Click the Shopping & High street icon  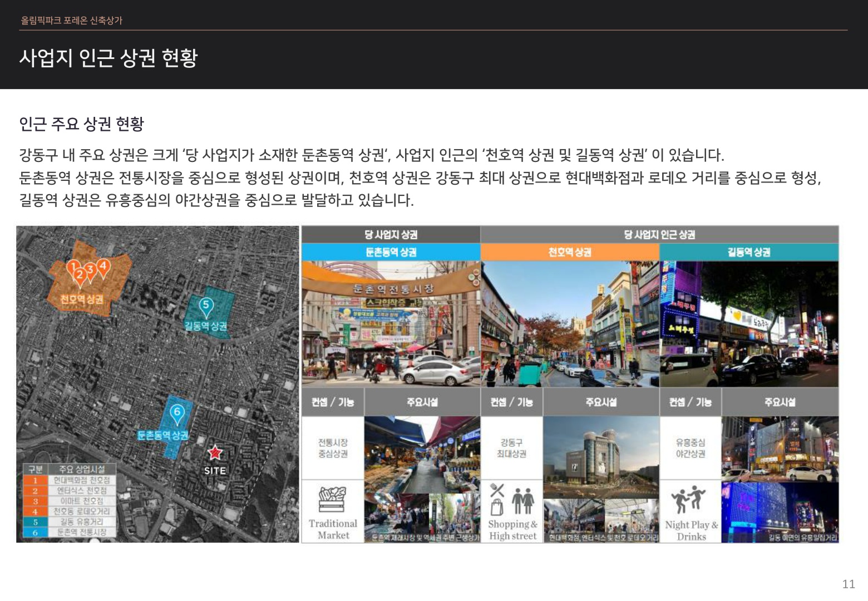[x=512, y=499]
